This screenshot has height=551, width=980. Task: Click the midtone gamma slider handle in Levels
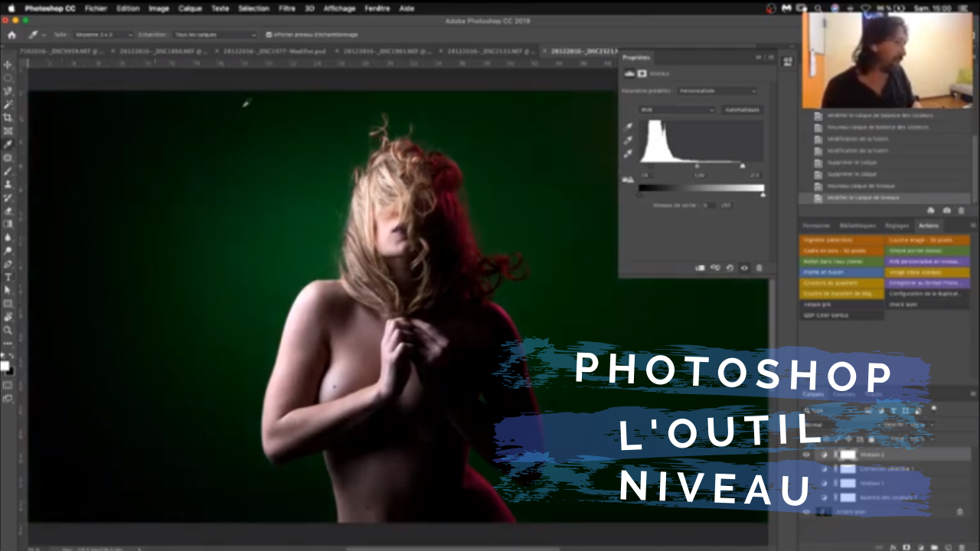coord(697,165)
